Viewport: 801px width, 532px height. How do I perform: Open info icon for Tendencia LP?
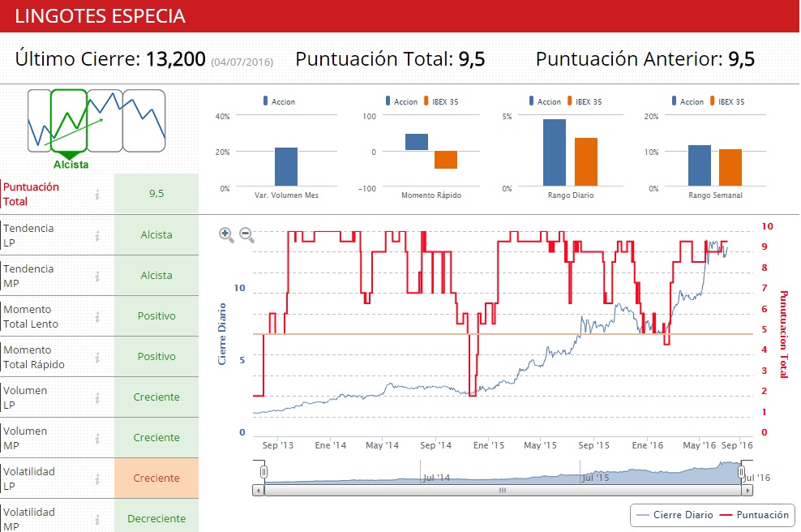tap(97, 236)
